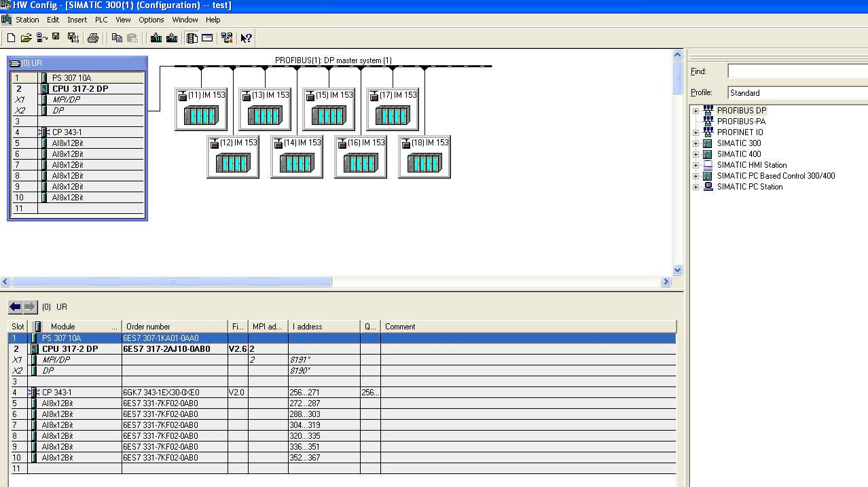
Task: Open the Insert menu
Action: (77, 20)
